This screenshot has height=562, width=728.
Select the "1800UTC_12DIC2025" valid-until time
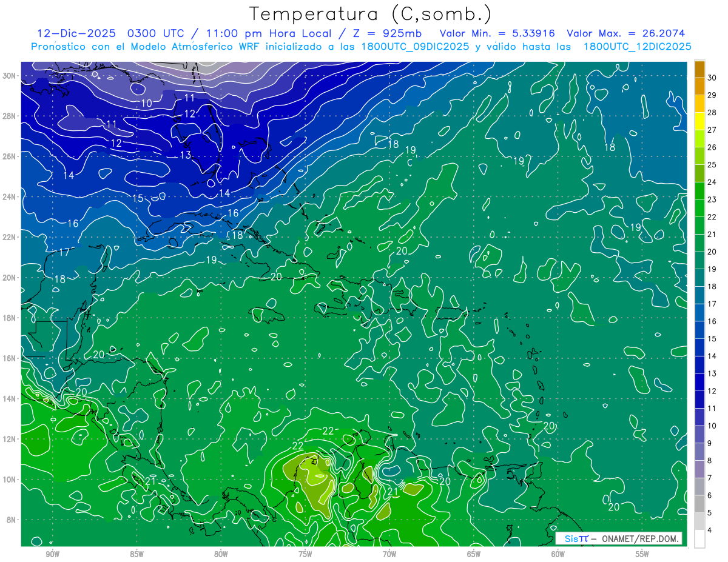coord(637,47)
